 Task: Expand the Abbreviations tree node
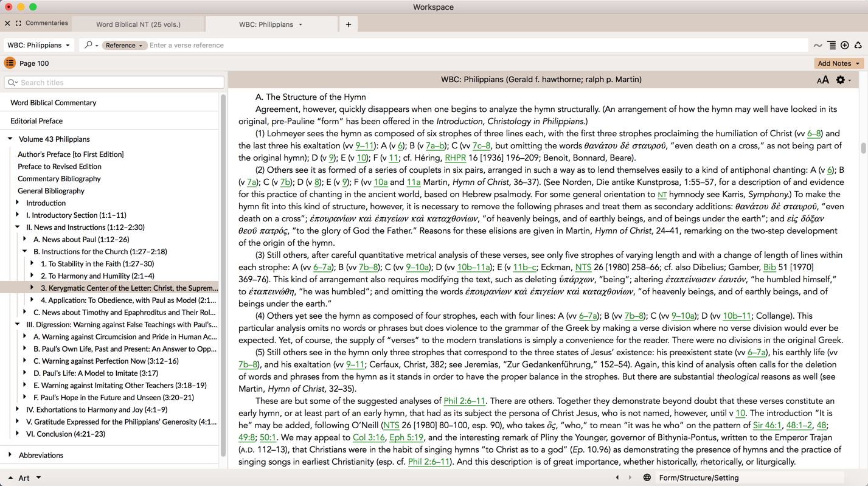click(10, 455)
